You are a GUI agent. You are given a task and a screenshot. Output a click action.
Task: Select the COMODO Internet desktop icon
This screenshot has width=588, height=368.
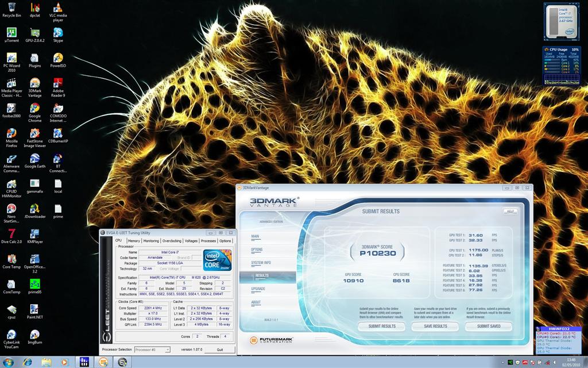[58, 113]
